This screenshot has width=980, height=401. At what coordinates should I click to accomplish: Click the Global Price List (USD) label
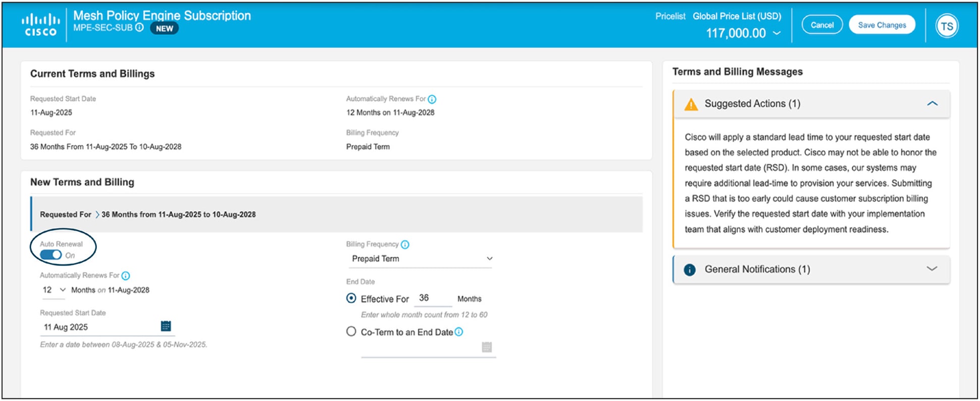point(737,16)
